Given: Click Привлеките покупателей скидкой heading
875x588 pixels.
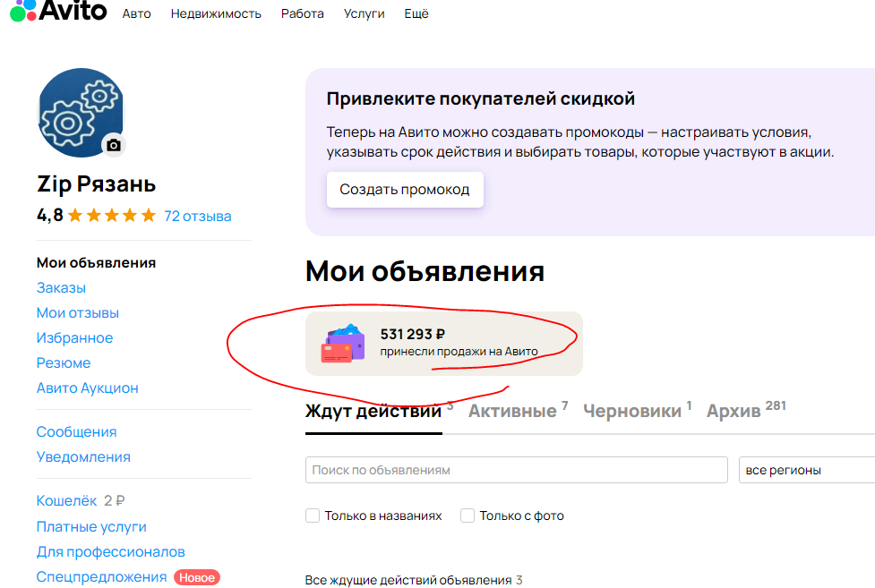Looking at the screenshot, I should pos(480,98).
